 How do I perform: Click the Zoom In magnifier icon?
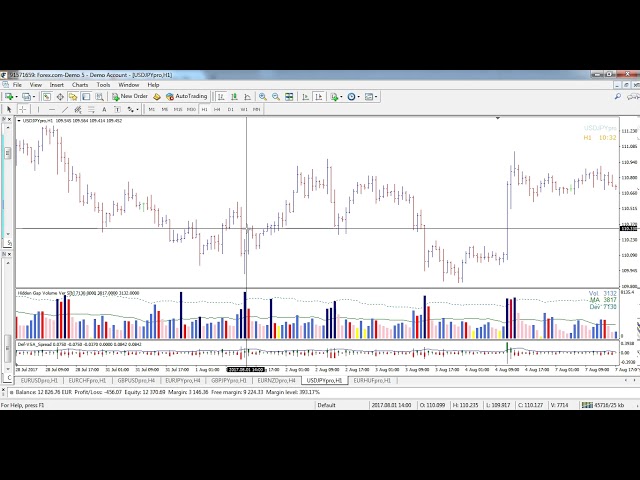point(261,97)
